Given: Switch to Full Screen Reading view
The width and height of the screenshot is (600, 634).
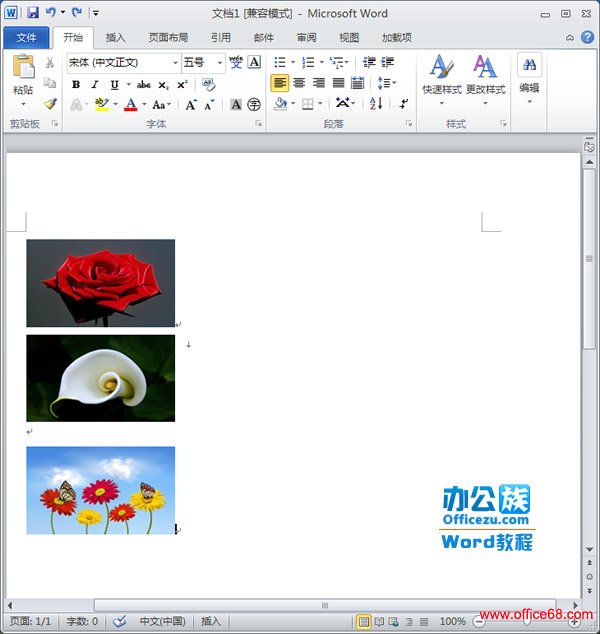Looking at the screenshot, I should click(379, 621).
